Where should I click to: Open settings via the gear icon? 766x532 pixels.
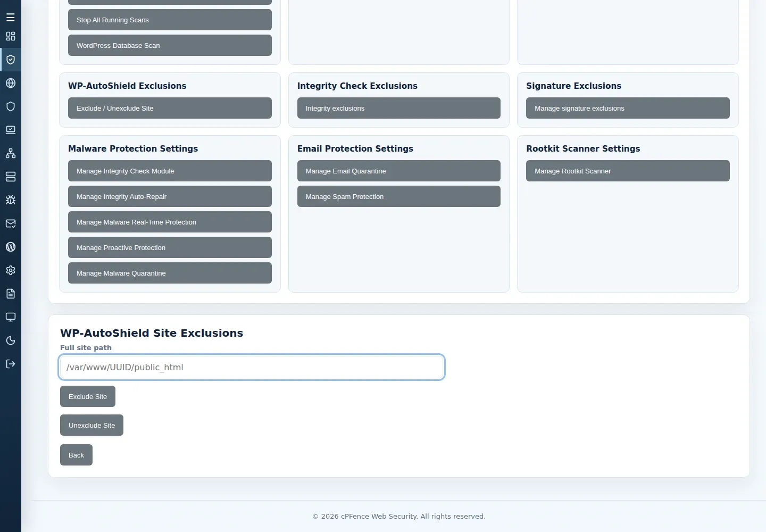11,270
